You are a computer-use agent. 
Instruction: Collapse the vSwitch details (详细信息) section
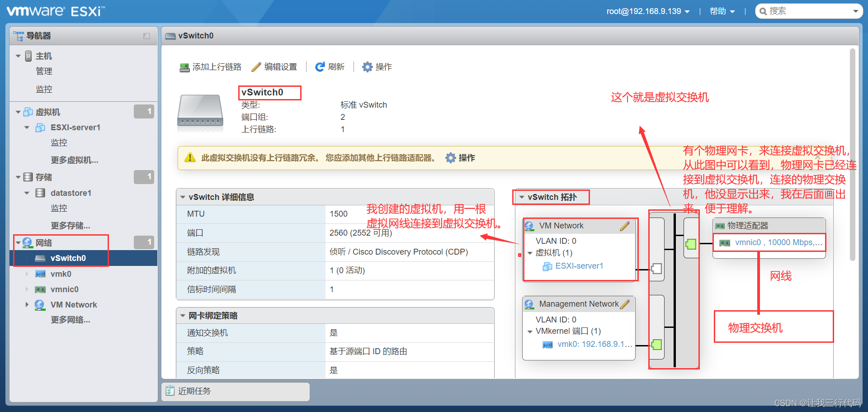[x=183, y=197]
